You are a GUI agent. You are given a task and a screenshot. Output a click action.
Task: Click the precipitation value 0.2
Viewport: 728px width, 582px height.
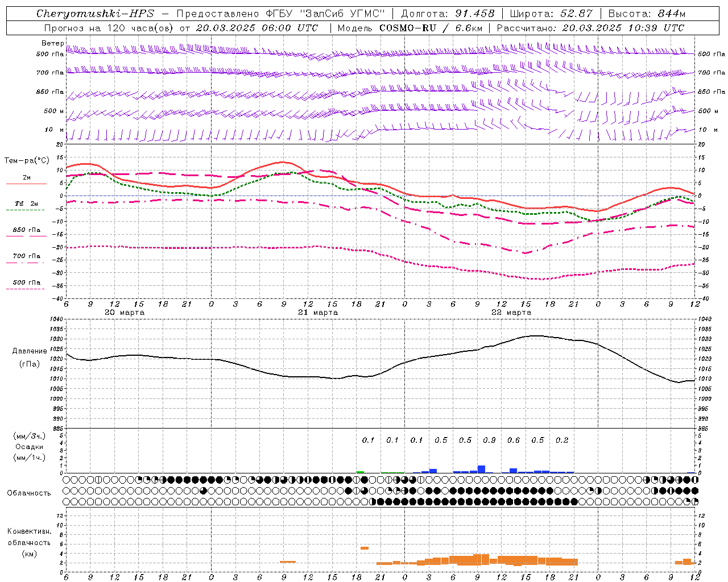point(562,440)
